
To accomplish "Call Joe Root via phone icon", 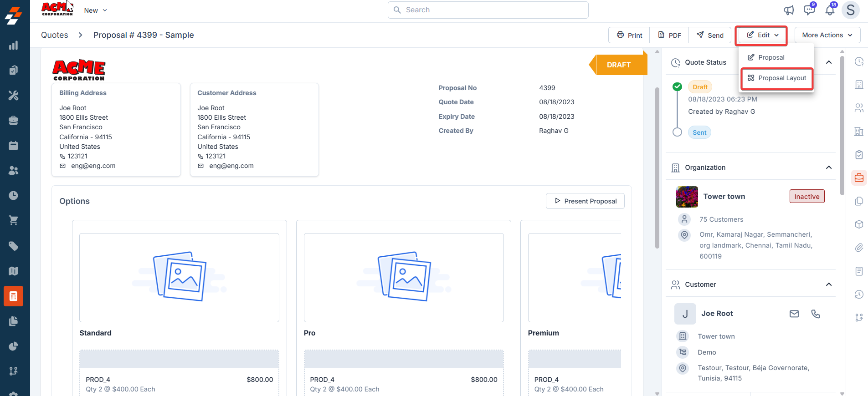I will [816, 314].
